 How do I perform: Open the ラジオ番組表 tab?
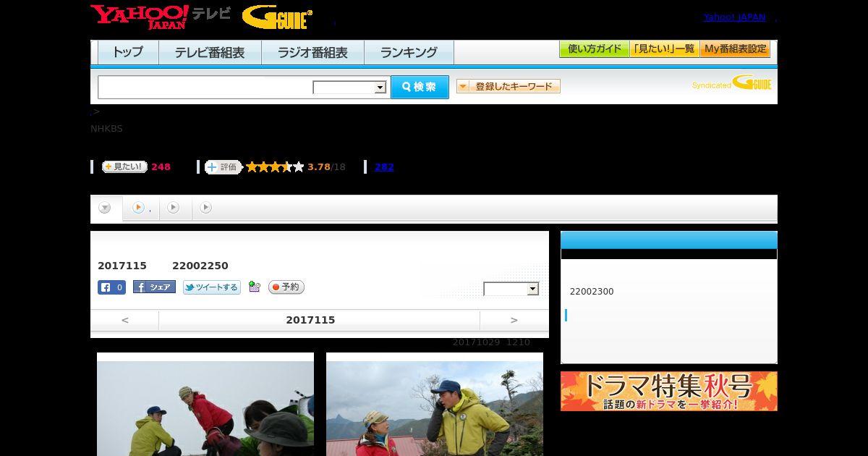(x=312, y=52)
